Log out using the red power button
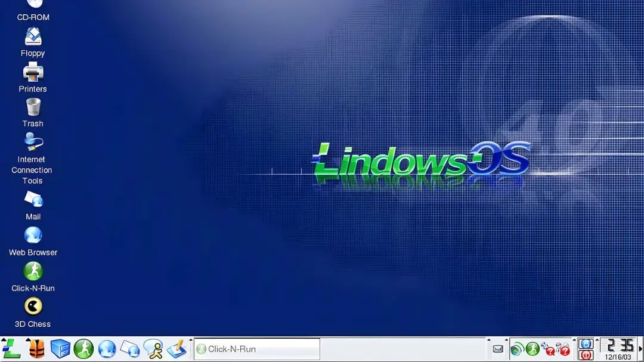Viewport: 644px width, 362px height. click(x=586, y=355)
